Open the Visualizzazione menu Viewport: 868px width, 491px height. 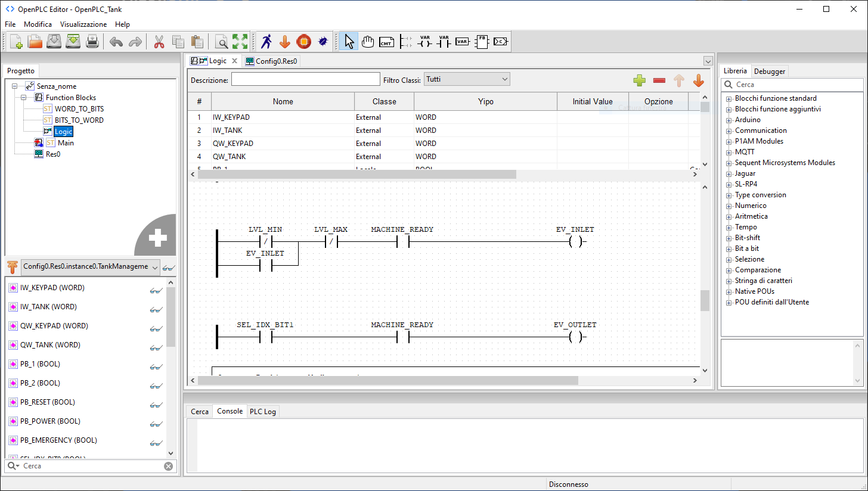pyautogui.click(x=83, y=24)
